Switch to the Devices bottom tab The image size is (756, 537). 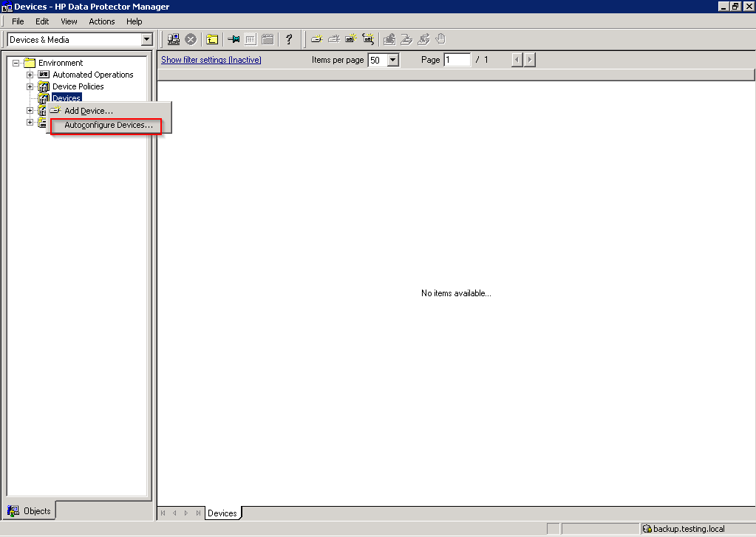[222, 513]
